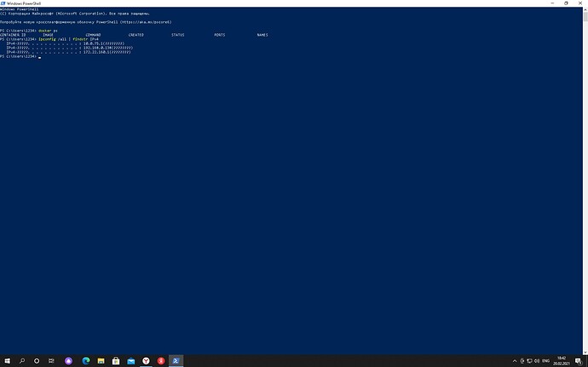Open the notification action center
Viewport: 588px width, 367px height.
pos(579,361)
